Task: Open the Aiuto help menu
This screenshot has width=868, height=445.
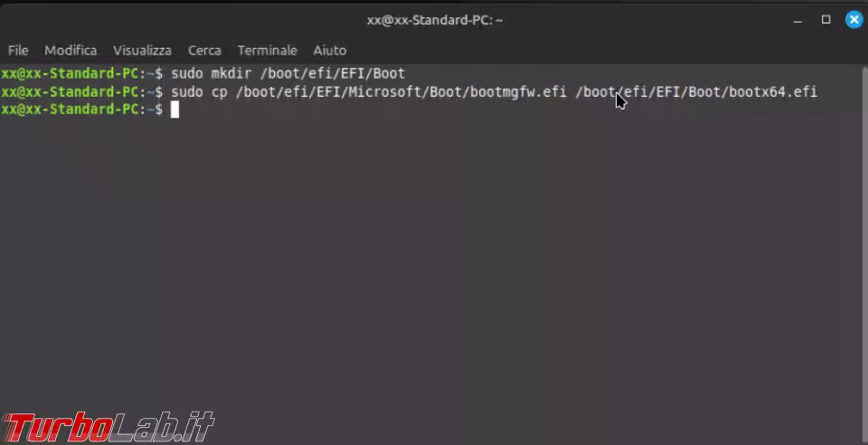Action: coord(329,51)
